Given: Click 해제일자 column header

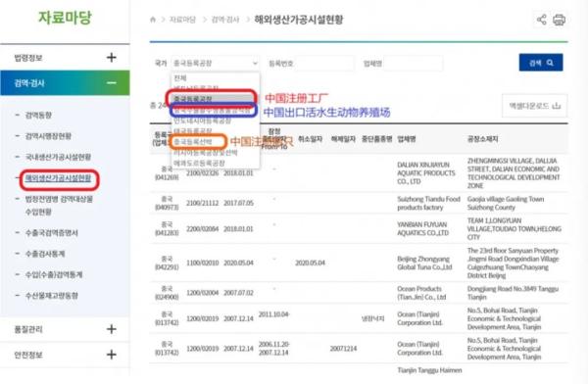Looking at the screenshot, I should (343, 139).
